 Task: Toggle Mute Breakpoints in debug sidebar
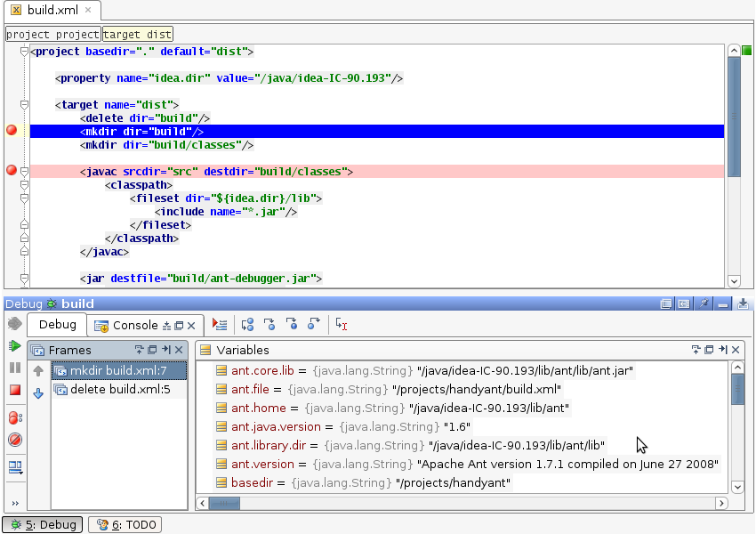15,440
